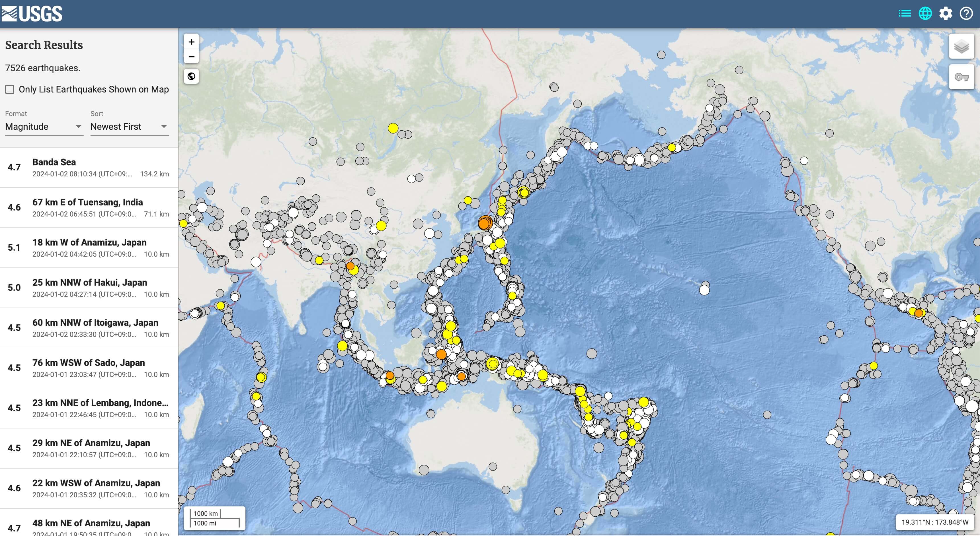Image resolution: width=980 pixels, height=536 pixels.
Task: Click the zoom to world extent button
Action: [191, 77]
